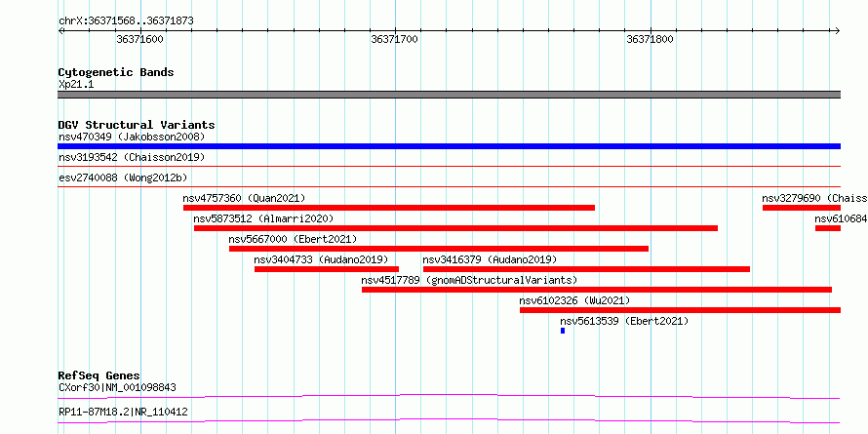The width and height of the screenshot is (868, 434).
Task: Click the left arrow of the ruler
Action: [x=60, y=30]
